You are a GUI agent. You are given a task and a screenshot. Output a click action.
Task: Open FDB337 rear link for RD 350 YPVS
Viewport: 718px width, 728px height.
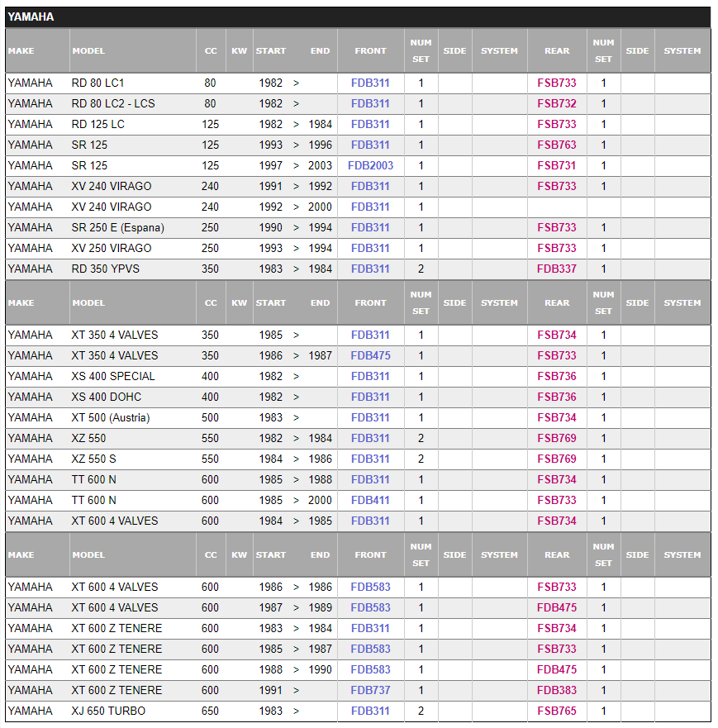click(557, 269)
